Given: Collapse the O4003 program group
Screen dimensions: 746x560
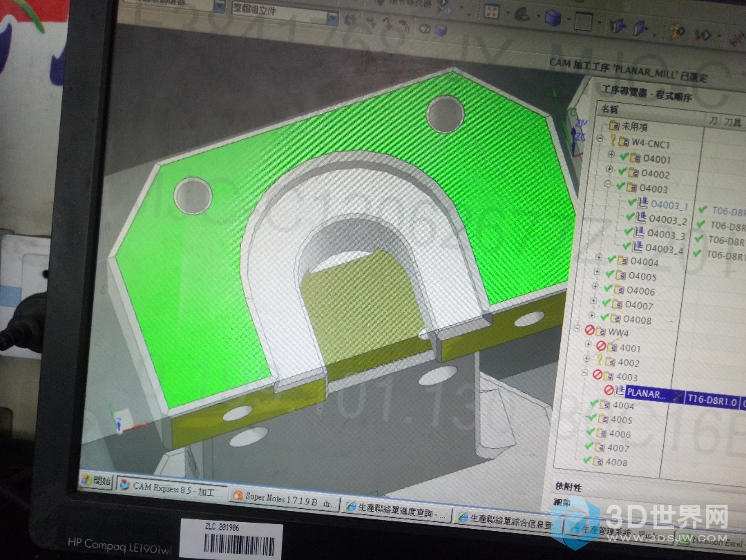Looking at the screenshot, I should point(608,184).
